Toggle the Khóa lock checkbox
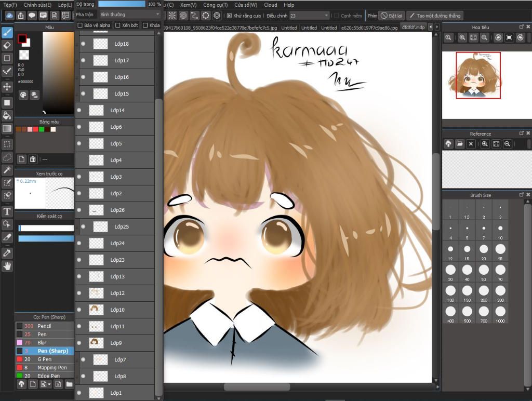This screenshot has height=401, width=532. pyautogui.click(x=145, y=25)
